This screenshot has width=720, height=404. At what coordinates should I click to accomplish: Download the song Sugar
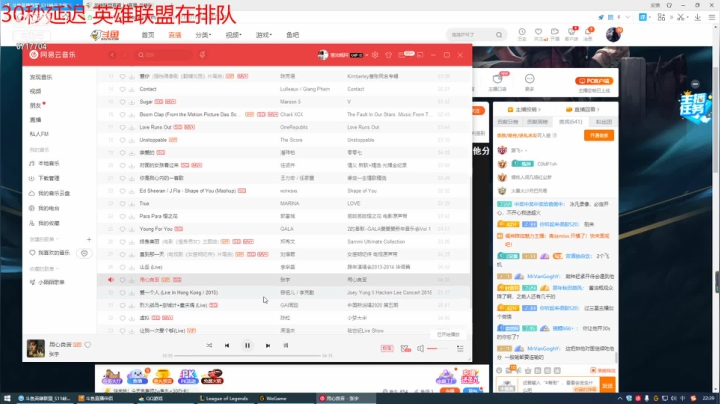(x=132, y=102)
